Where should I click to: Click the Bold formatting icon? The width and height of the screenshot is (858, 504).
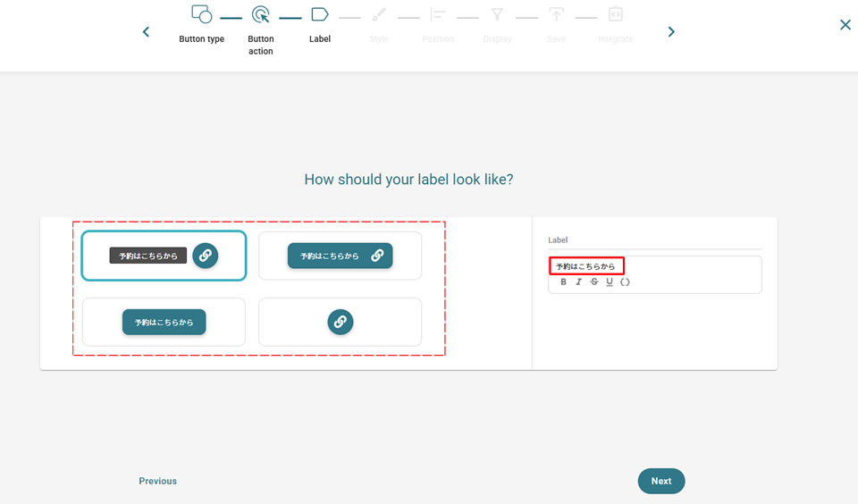coord(563,281)
